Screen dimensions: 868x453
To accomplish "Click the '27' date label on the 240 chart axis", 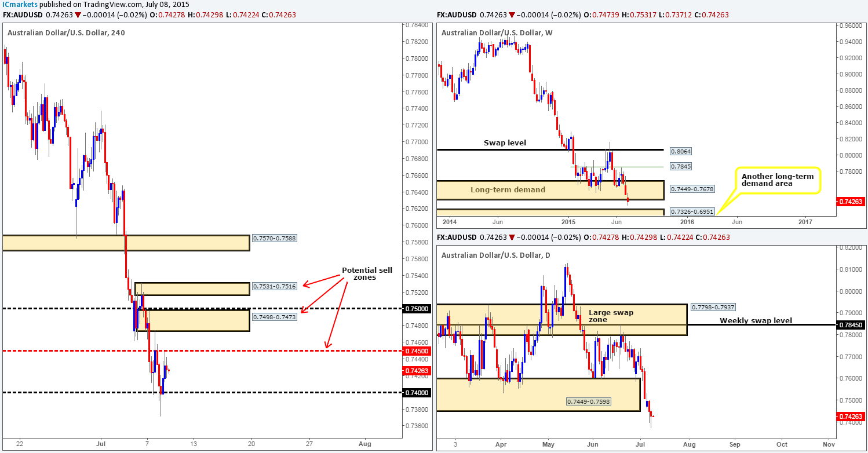I will (309, 443).
